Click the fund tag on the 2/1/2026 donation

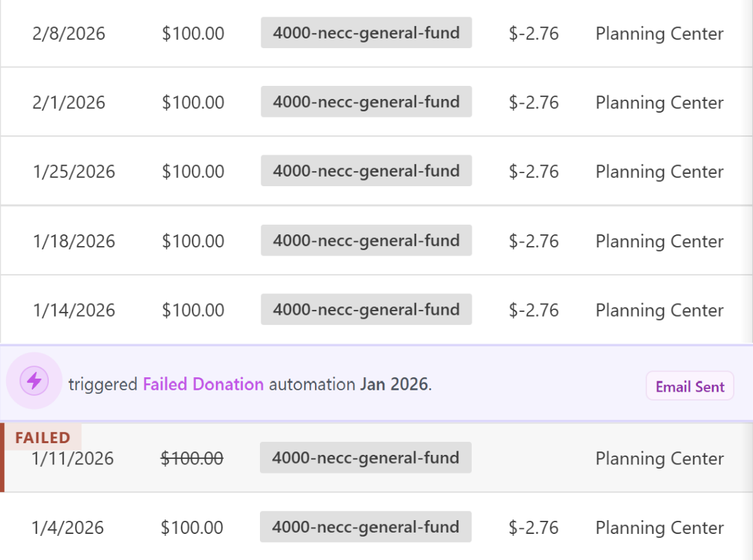[x=366, y=102]
